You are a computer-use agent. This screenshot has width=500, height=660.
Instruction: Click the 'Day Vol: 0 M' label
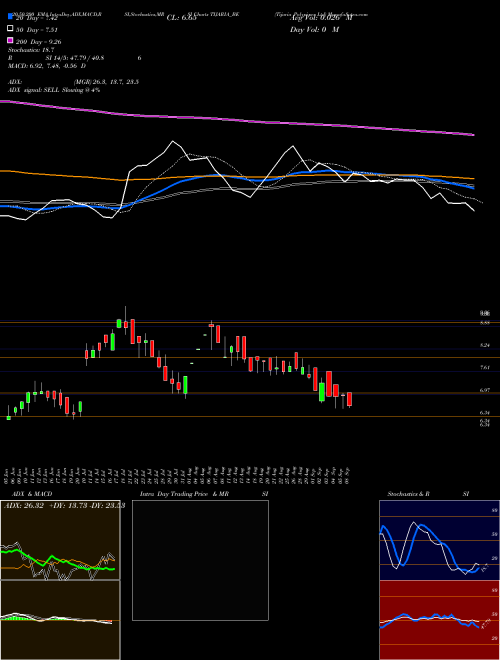click(314, 29)
